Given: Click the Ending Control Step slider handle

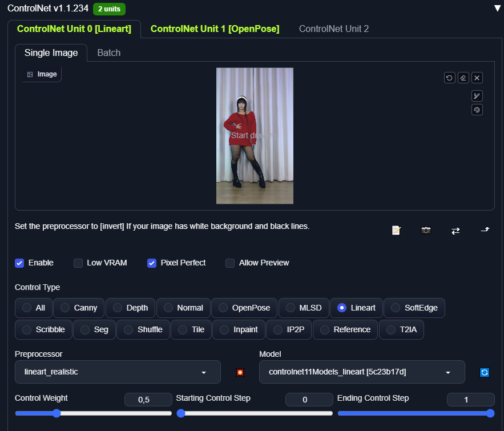Looking at the screenshot, I should tap(490, 413).
